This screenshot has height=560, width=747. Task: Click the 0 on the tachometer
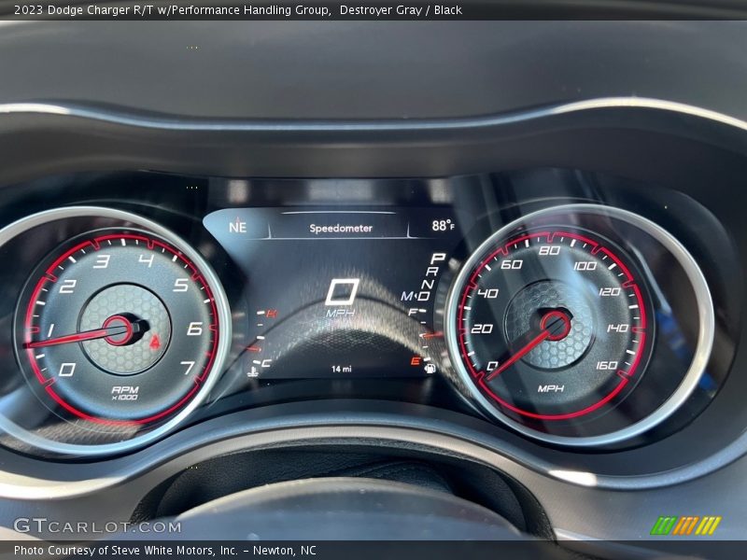click(66, 370)
